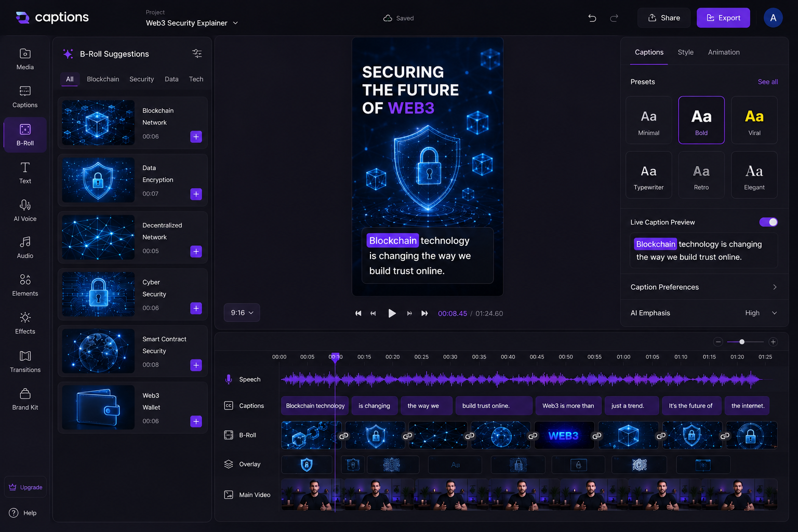Expand Caption Preferences
The height and width of the screenshot is (532, 798).
pos(704,287)
